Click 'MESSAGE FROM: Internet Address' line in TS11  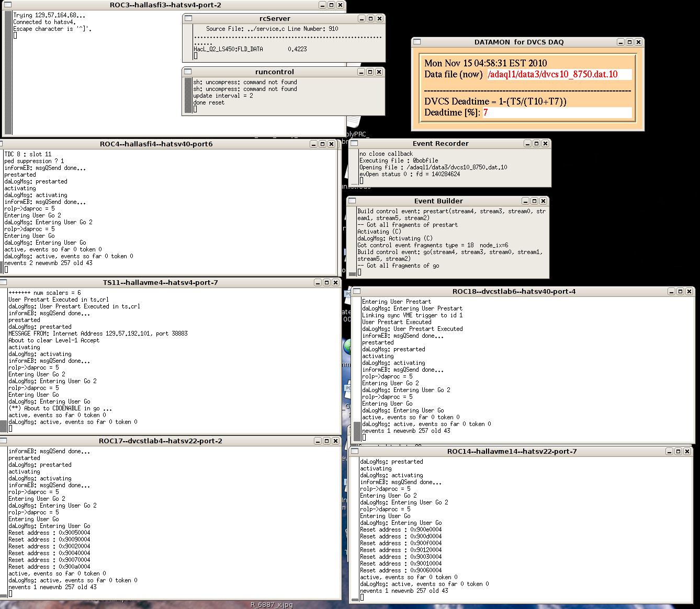98,334
